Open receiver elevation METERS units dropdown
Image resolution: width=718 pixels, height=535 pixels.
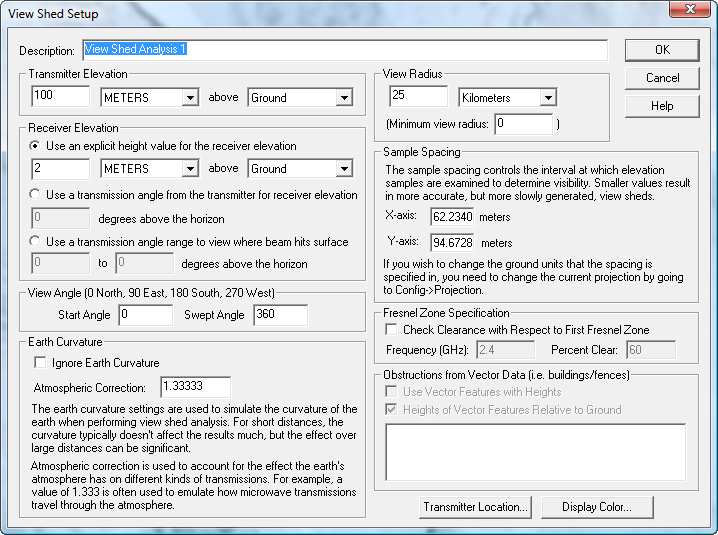[149, 168]
